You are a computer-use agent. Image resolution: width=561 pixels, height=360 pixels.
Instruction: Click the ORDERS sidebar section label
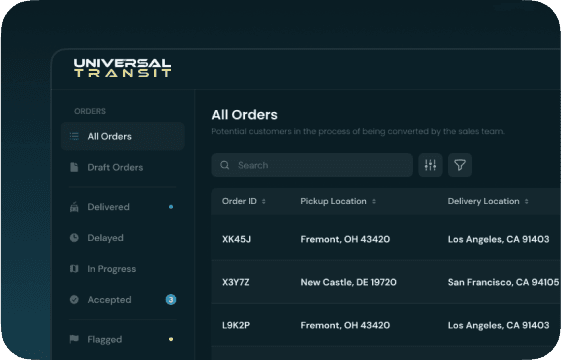[x=90, y=111]
